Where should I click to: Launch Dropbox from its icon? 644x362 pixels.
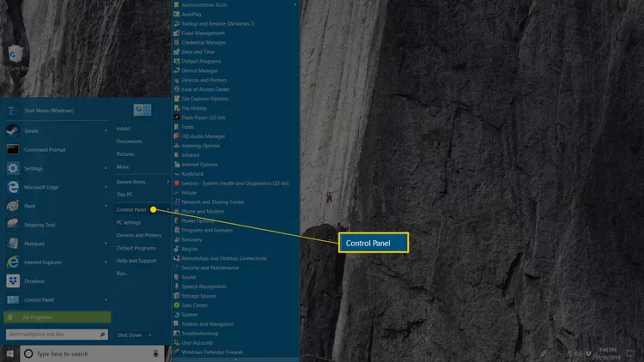point(13,281)
